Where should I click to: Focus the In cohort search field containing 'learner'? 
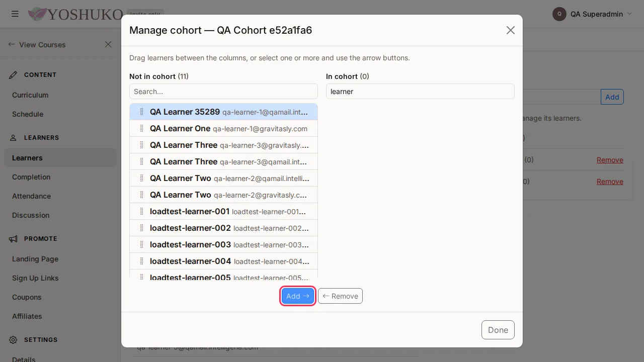[x=420, y=92]
